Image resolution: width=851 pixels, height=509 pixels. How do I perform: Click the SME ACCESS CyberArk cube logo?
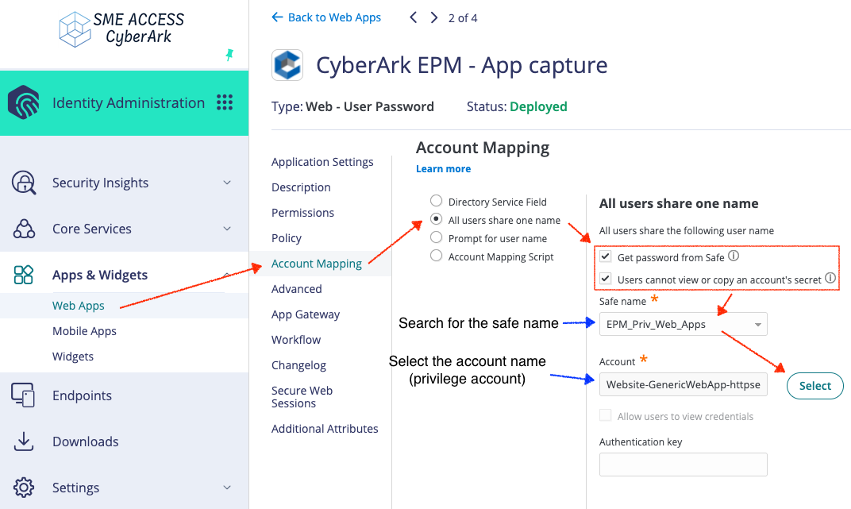pyautogui.click(x=74, y=29)
